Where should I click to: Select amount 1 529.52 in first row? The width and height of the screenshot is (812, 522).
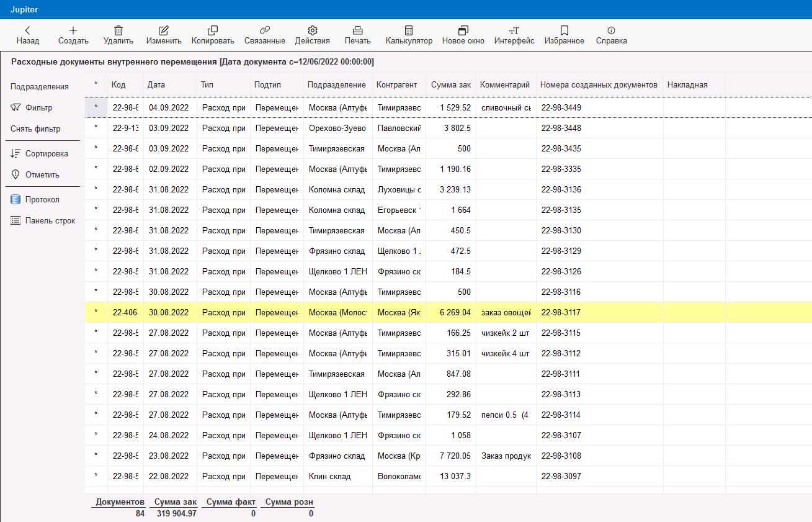point(451,107)
